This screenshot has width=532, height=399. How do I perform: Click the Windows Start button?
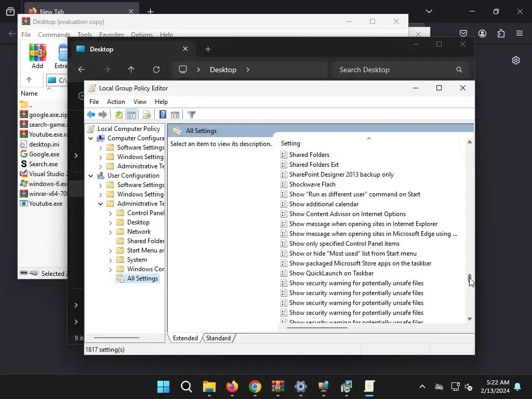click(x=163, y=387)
